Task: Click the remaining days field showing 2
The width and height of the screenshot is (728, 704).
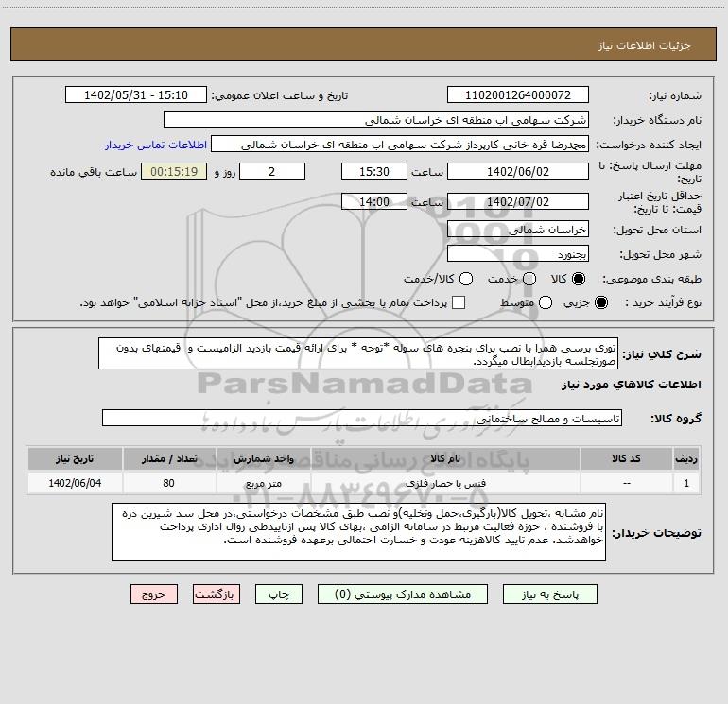Action: coord(272,171)
